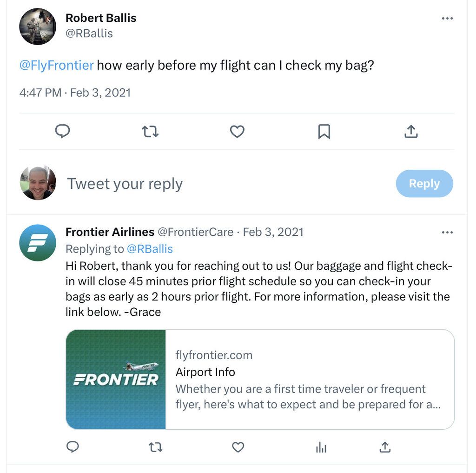This screenshot has width=476, height=473.
Task: Open @RBallis link in Replying to line
Action: (x=150, y=249)
